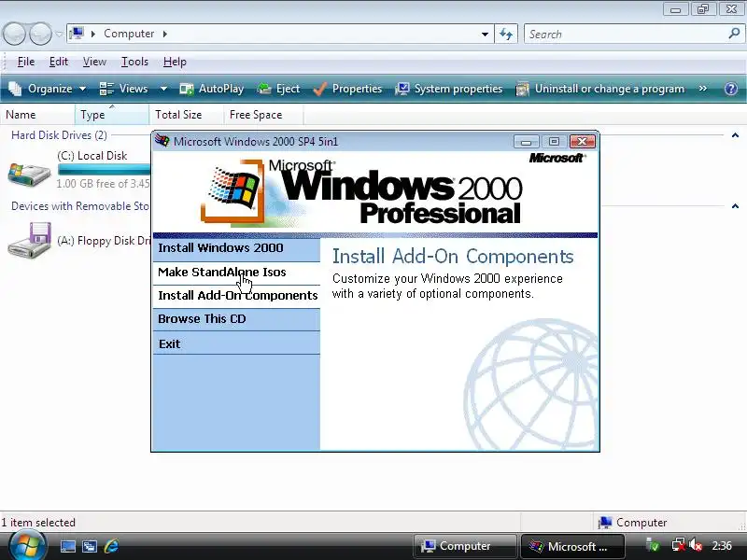Open the Tools menu
Screen dimensions: 747x560
[x=134, y=62]
